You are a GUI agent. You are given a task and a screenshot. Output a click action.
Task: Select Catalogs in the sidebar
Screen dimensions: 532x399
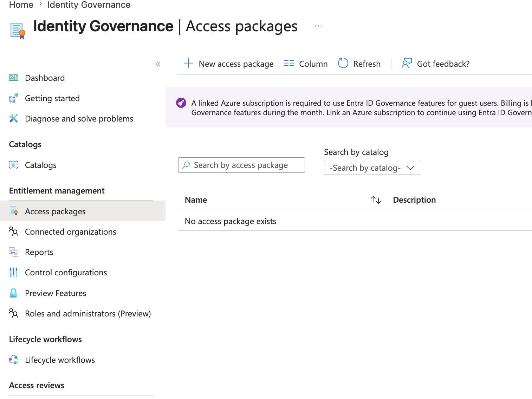pyautogui.click(x=83, y=165)
